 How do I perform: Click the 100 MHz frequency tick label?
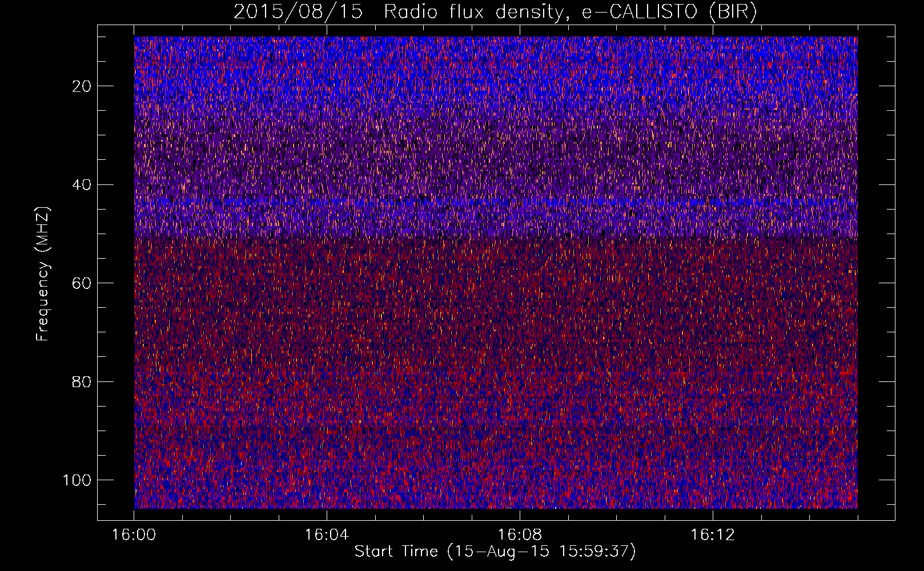78,480
